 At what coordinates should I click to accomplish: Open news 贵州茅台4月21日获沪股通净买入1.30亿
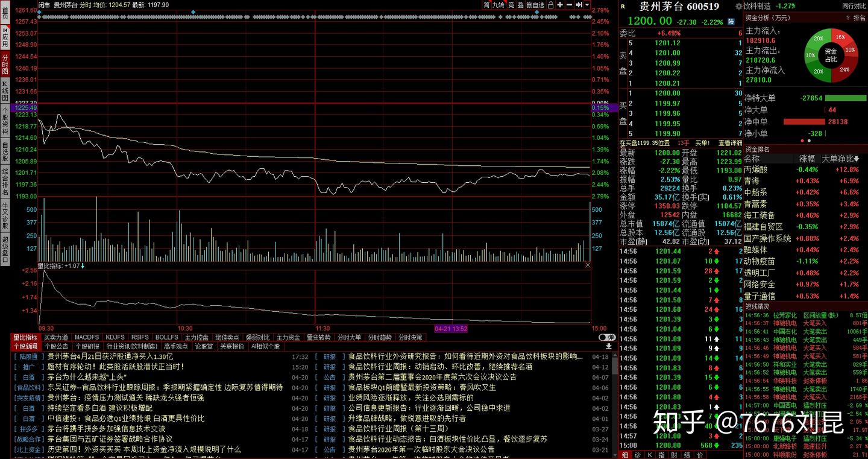click(x=110, y=356)
